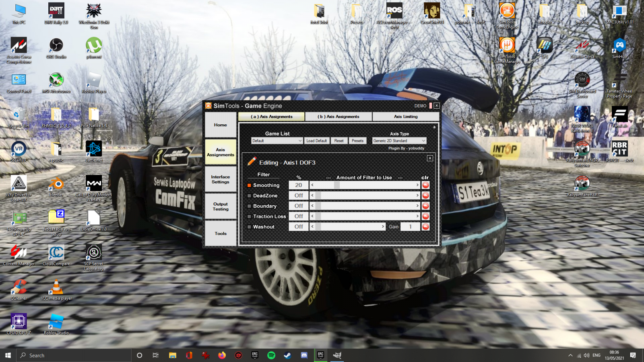Select Axis Assignments in the sidebar
Image resolution: width=644 pixels, height=362 pixels.
click(x=221, y=152)
